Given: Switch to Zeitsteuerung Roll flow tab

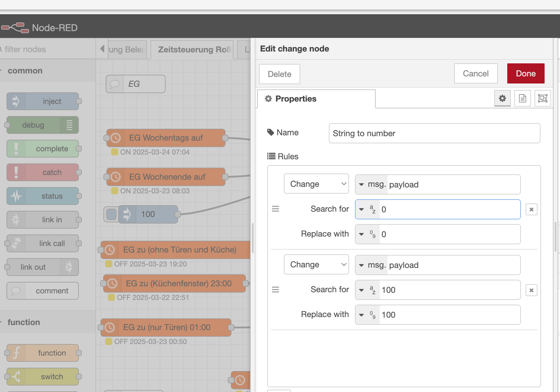Looking at the screenshot, I should pyautogui.click(x=192, y=49).
